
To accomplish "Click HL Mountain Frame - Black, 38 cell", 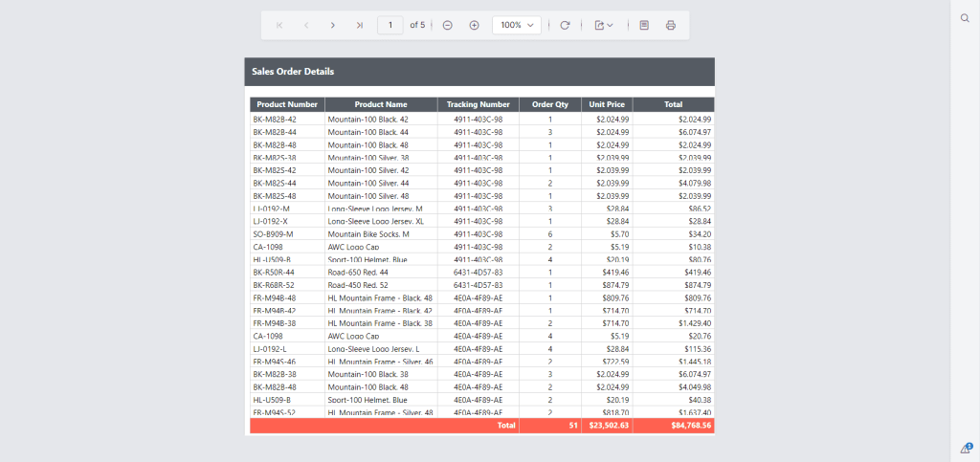I will point(381,323).
